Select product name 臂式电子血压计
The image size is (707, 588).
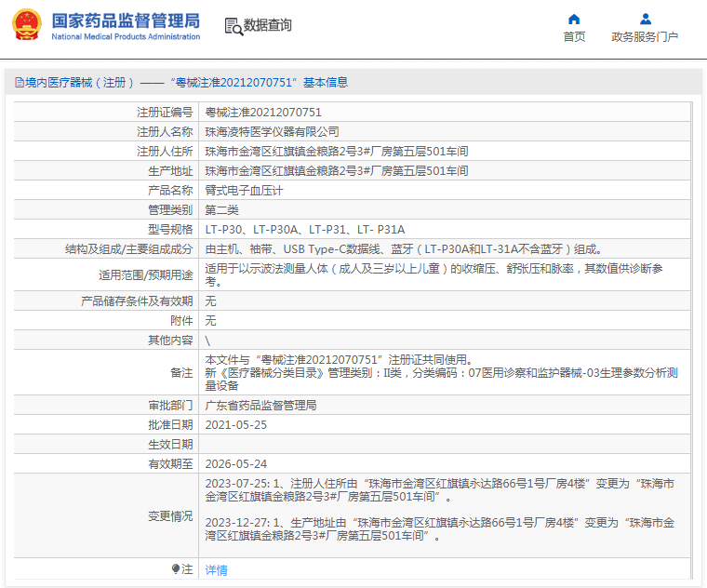click(x=244, y=191)
